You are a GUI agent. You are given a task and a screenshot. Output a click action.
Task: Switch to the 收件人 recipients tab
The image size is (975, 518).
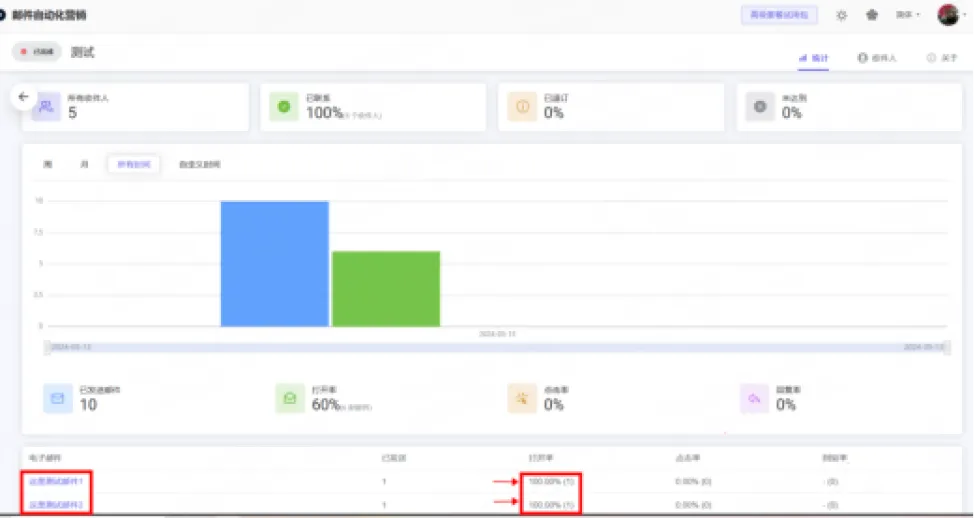877,58
